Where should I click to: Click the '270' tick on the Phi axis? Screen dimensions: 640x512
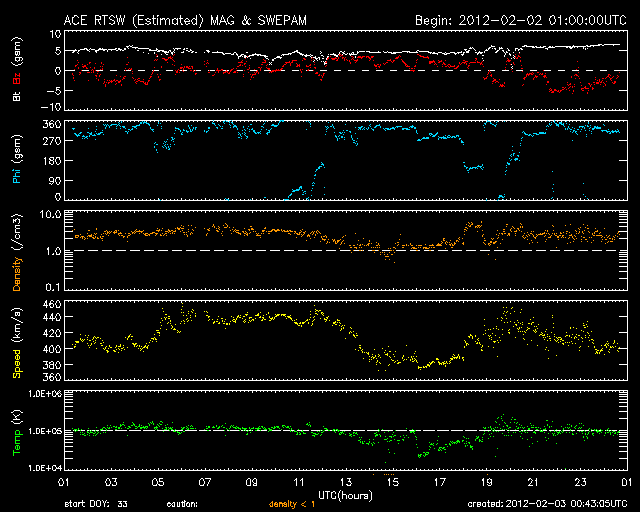tap(52, 141)
